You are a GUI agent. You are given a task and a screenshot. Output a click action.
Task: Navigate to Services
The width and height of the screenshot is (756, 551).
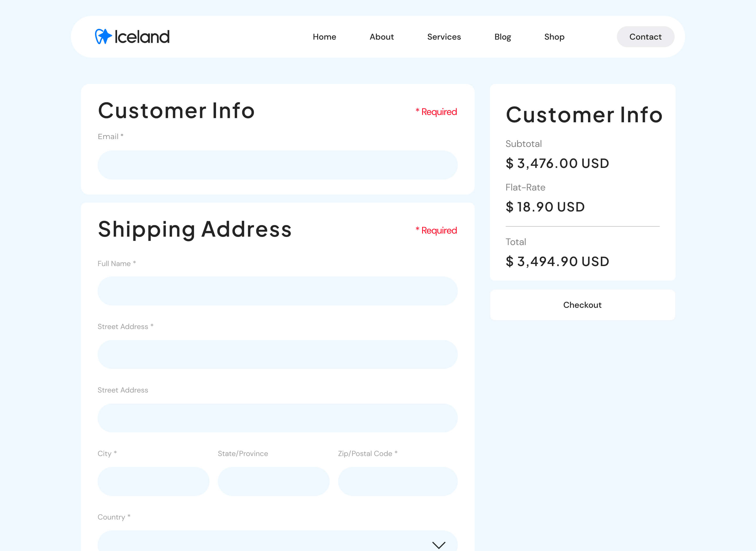coord(444,37)
